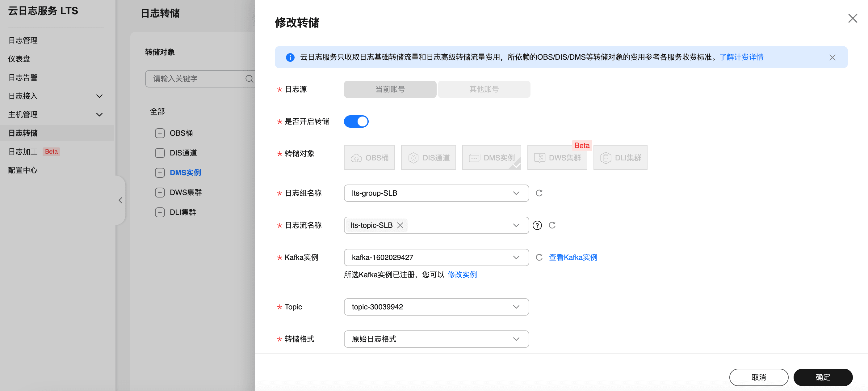Open the 转储格式 dropdown

pos(436,339)
